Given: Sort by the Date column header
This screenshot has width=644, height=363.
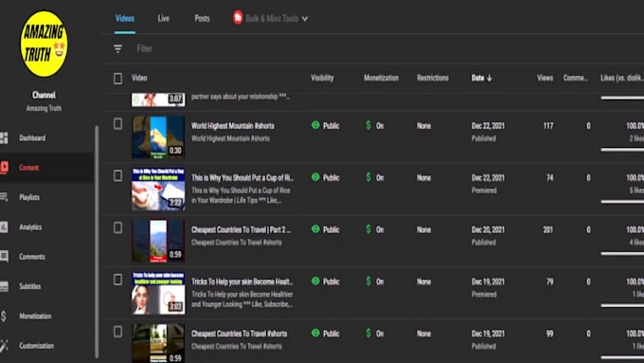Looking at the screenshot, I should pos(477,78).
